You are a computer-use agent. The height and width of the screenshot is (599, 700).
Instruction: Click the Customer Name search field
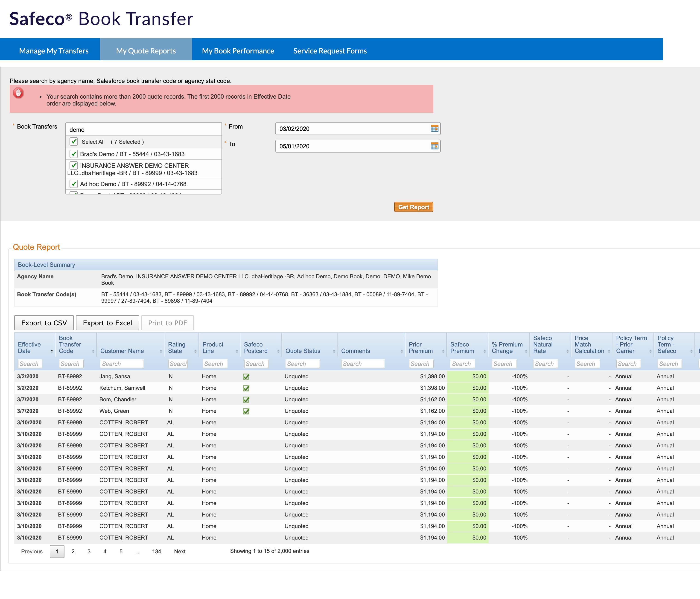point(122,364)
